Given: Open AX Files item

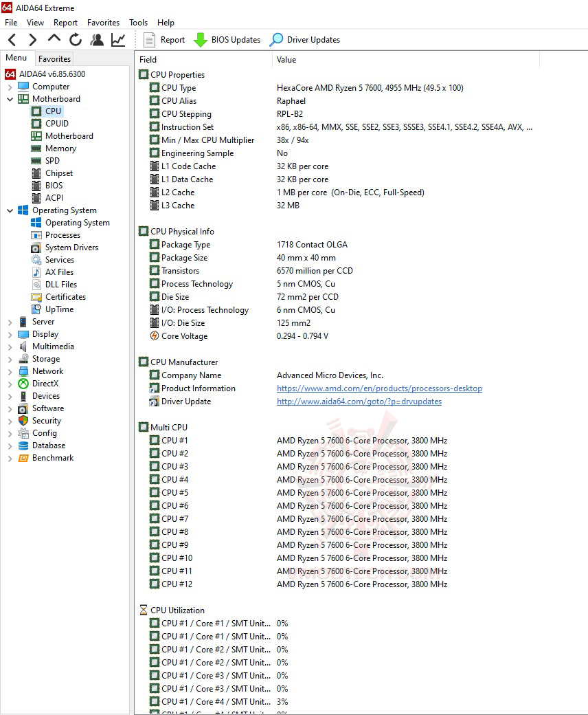Looking at the screenshot, I should tap(52, 272).
